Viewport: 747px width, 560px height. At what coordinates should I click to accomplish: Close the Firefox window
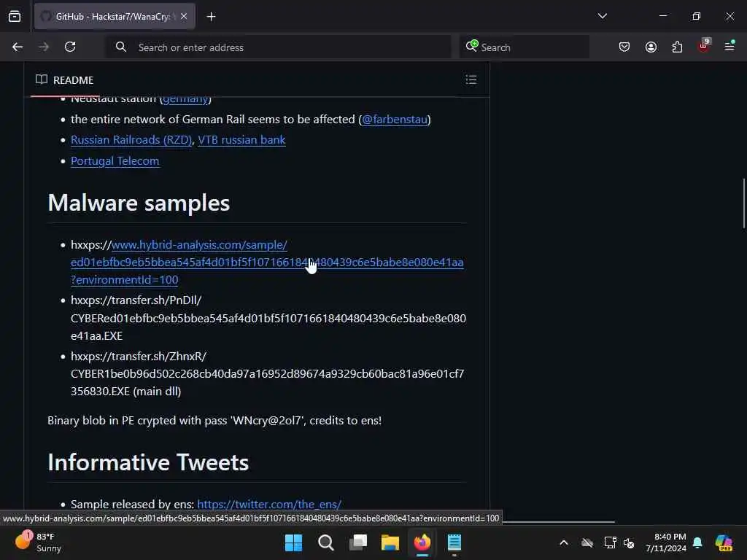pyautogui.click(x=729, y=16)
